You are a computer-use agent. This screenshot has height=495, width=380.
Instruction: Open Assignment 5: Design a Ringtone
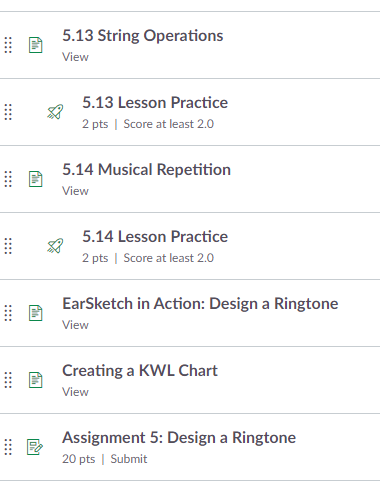(x=179, y=438)
